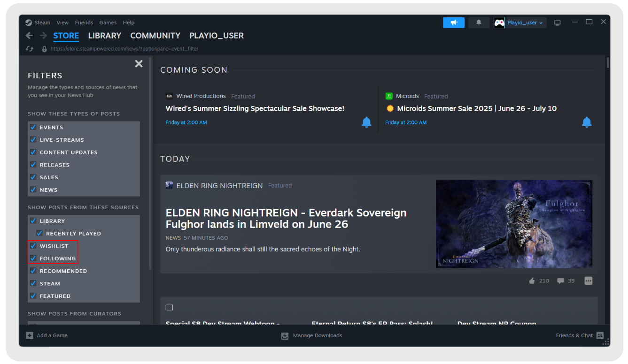Disable the Featured source checkbox
Screen dimensions: 628x364
(33, 296)
